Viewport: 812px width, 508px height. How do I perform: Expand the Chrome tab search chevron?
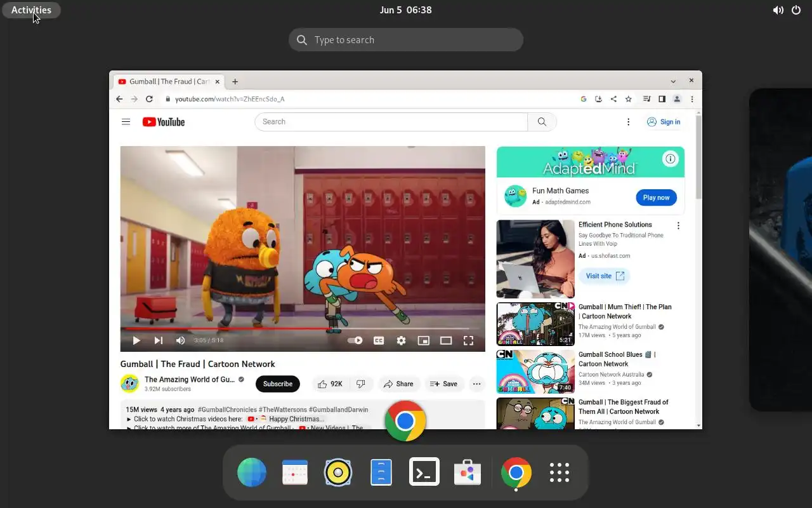pos(673,81)
